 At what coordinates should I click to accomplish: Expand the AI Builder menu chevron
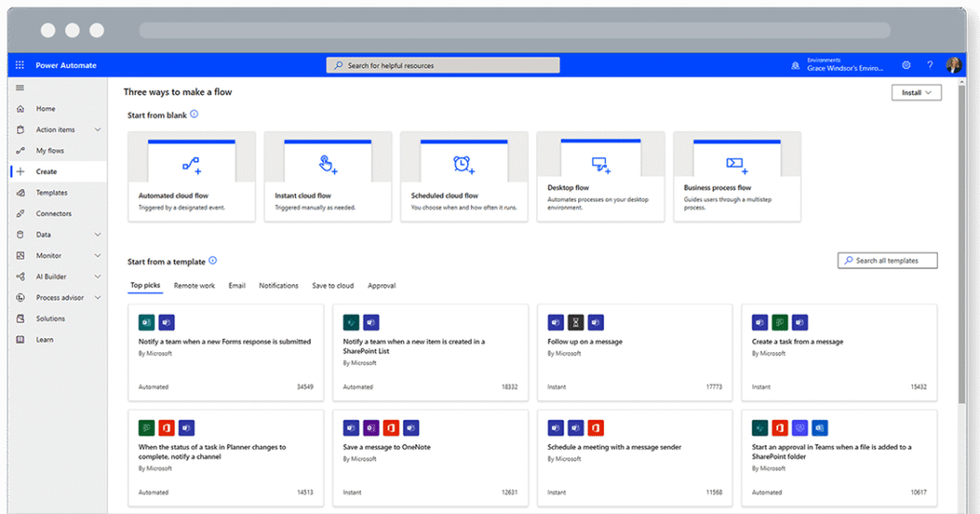point(98,277)
